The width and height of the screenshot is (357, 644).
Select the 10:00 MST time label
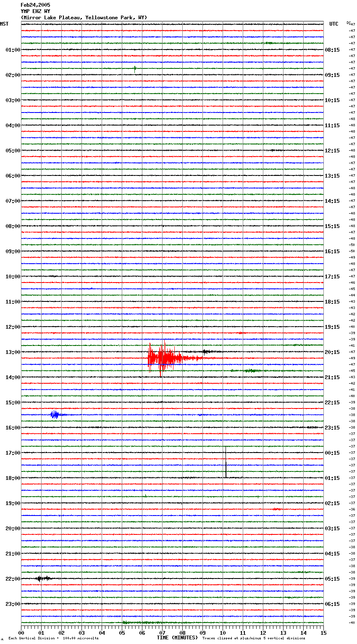[x=13, y=277]
